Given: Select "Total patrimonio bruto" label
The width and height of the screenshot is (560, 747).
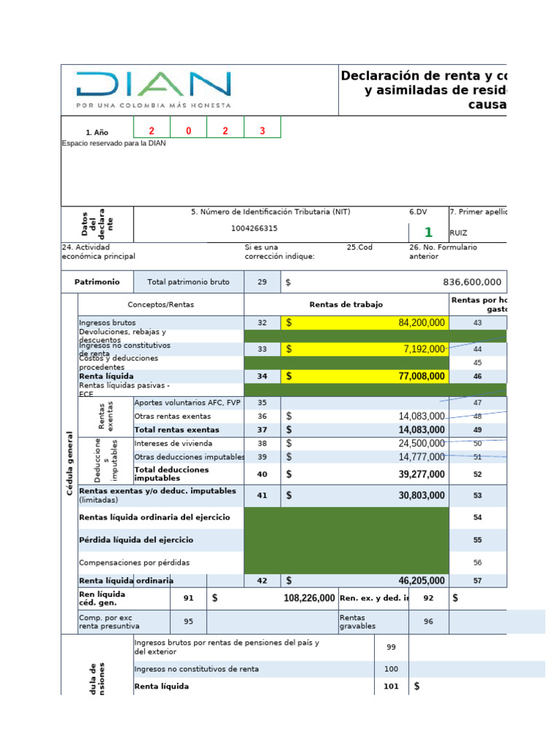Looking at the screenshot, I should point(189,282).
